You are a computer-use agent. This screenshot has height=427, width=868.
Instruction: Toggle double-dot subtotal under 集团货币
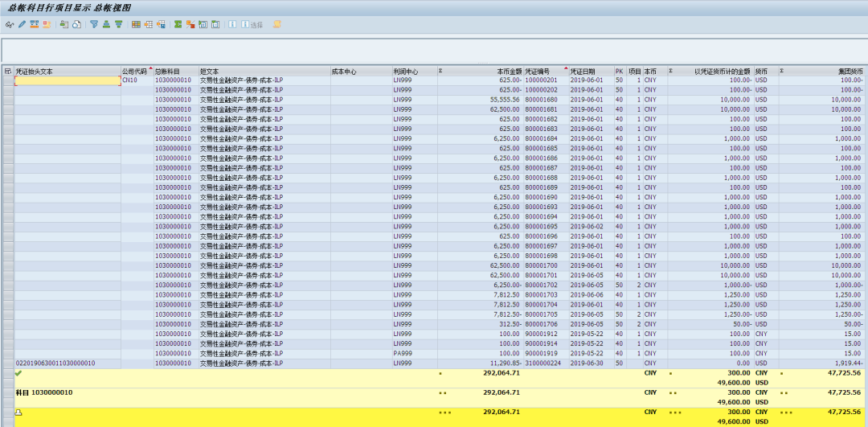point(784,392)
